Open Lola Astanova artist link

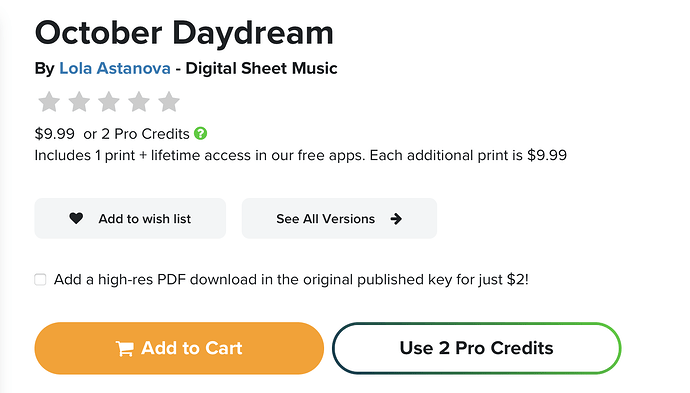tap(115, 68)
